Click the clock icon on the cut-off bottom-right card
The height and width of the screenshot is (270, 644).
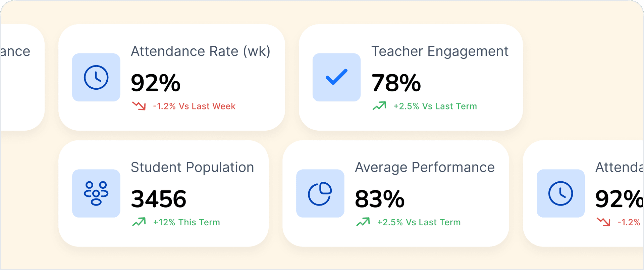pos(560,193)
